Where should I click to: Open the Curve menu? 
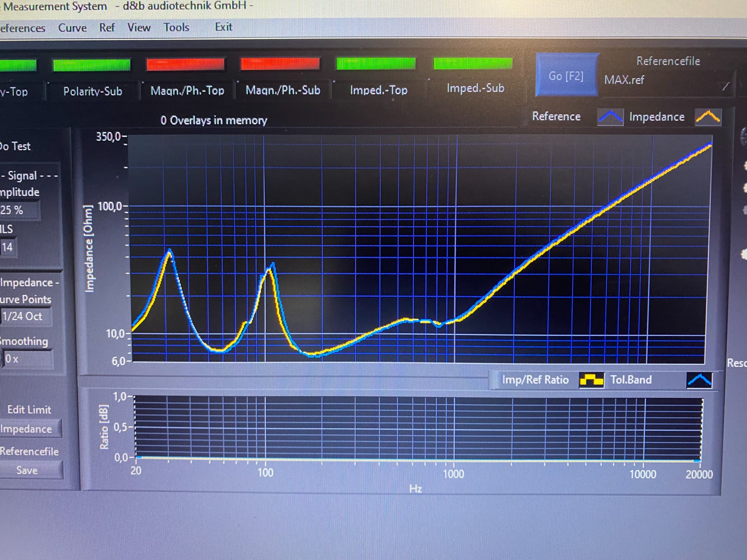coord(72,28)
